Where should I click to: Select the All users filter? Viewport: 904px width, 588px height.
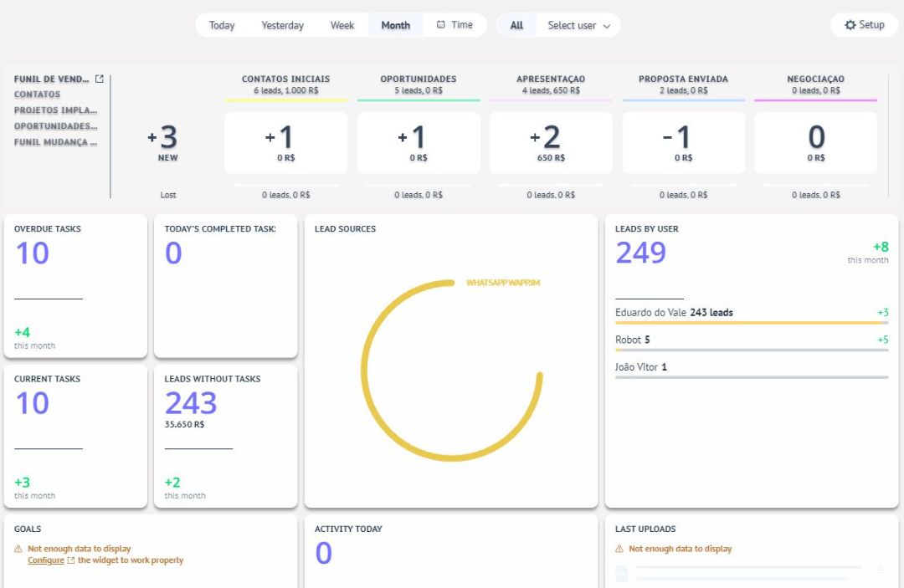(x=516, y=25)
